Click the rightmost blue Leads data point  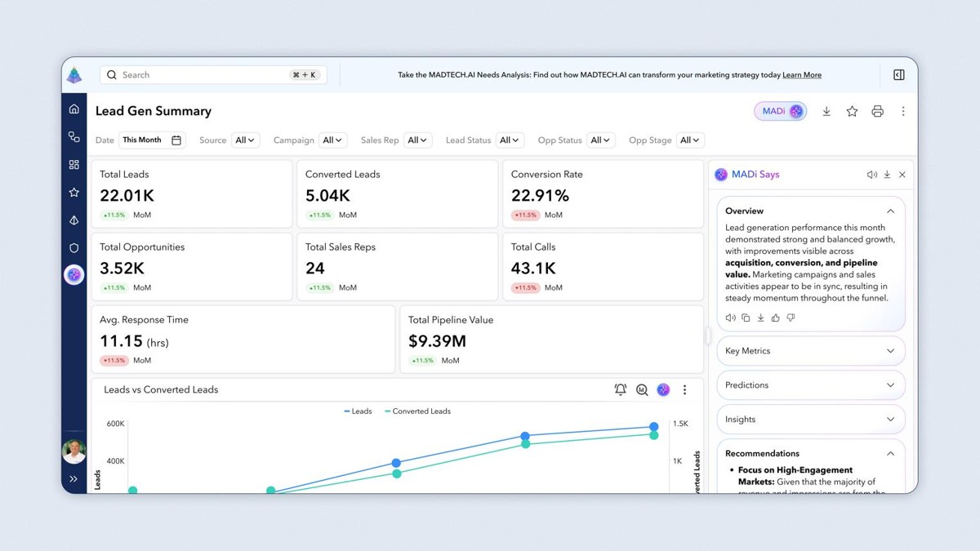click(x=654, y=427)
